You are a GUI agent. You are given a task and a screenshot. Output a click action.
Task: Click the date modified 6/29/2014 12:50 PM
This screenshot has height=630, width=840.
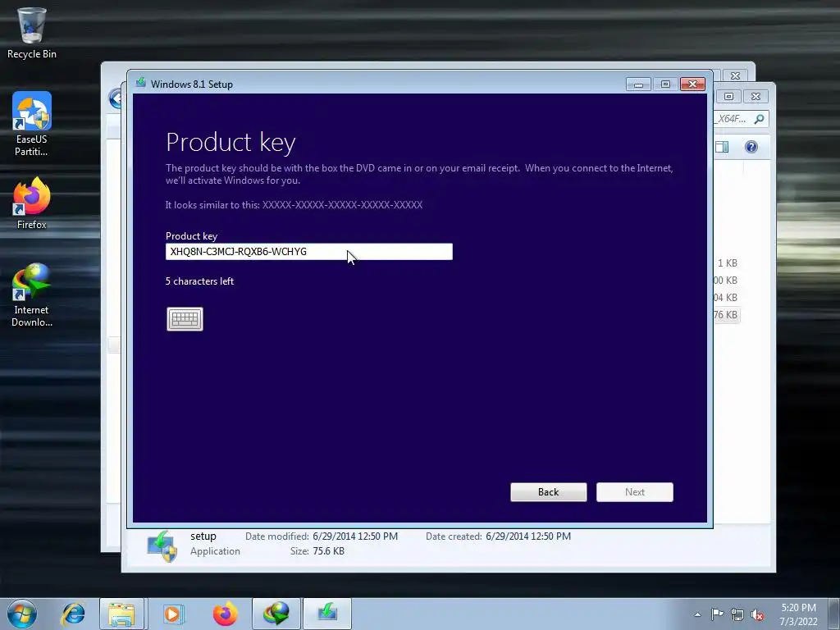355,536
